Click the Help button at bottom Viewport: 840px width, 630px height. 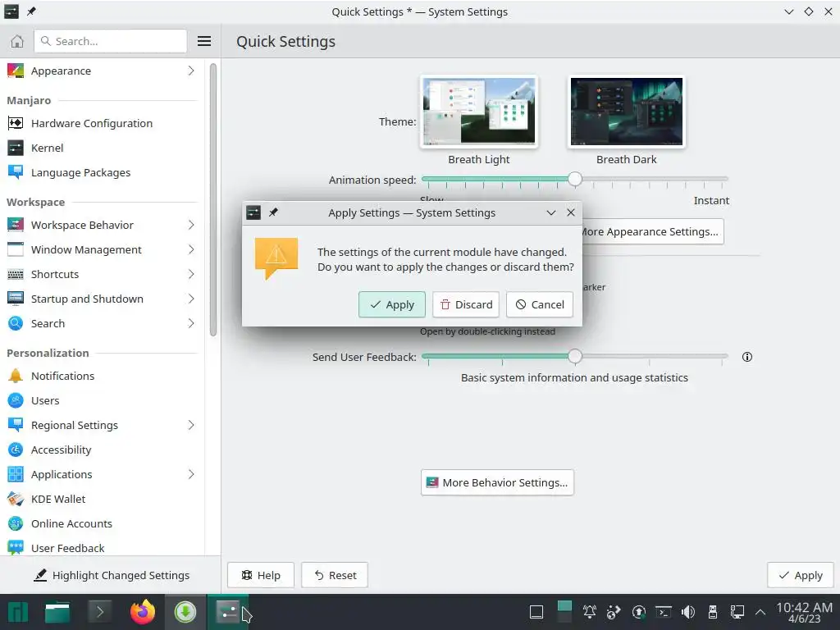[261, 575]
